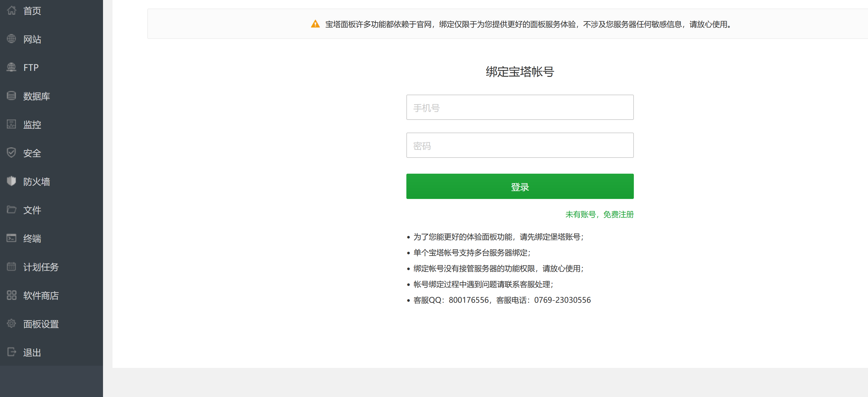
Task: Click the 单个宝塔帐号支持多台服务器绑定 tip line
Action: pos(472,253)
